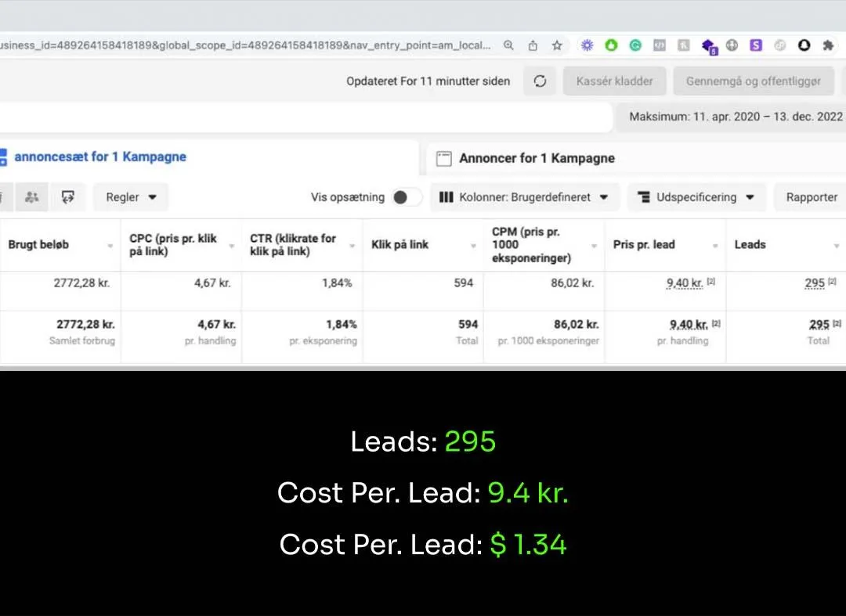Open the Rapporter button
This screenshot has height=616, width=846.
point(812,197)
